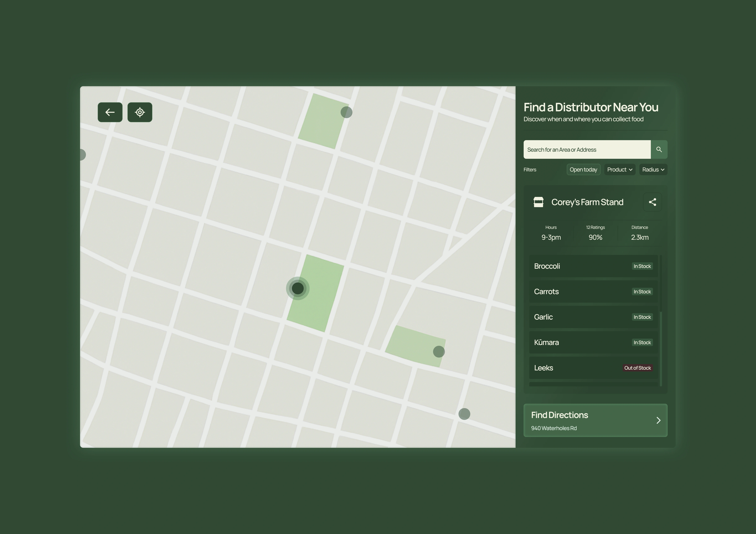Image resolution: width=756 pixels, height=534 pixels.
Task: Expand the Product filter dropdown
Action: (619, 170)
